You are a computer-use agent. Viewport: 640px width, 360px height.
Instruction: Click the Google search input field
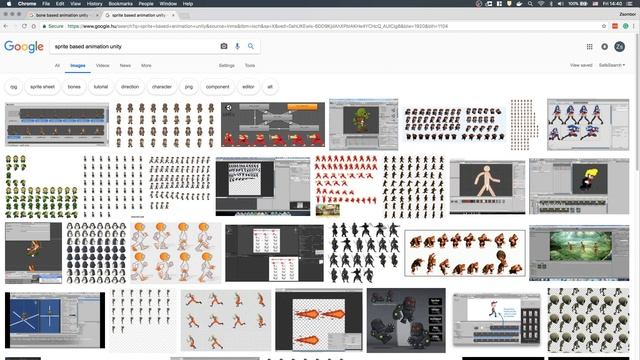pyautogui.click(x=135, y=47)
